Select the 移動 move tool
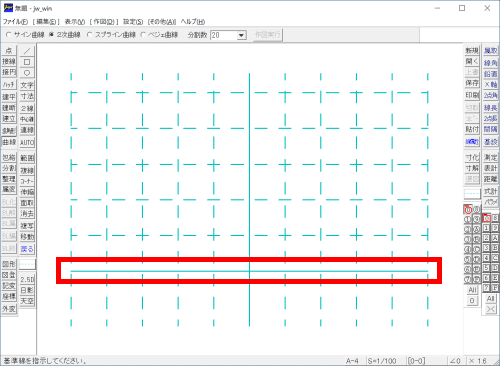 click(27, 237)
